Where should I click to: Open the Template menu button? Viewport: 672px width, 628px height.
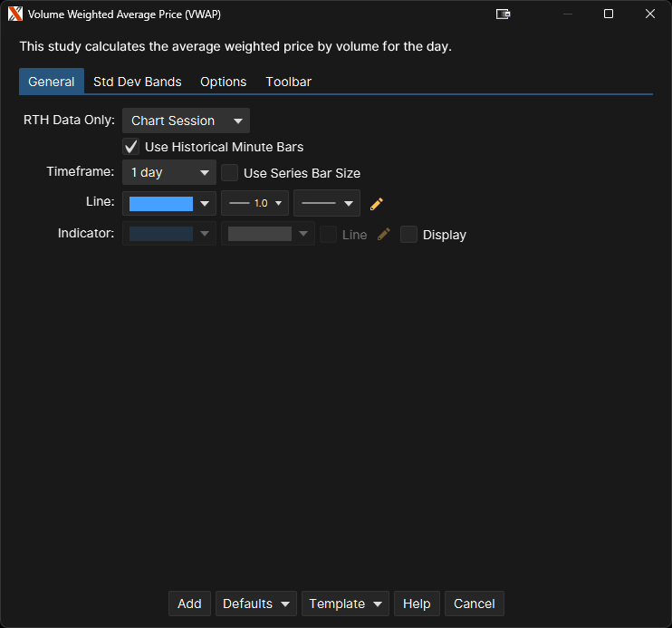pos(345,604)
